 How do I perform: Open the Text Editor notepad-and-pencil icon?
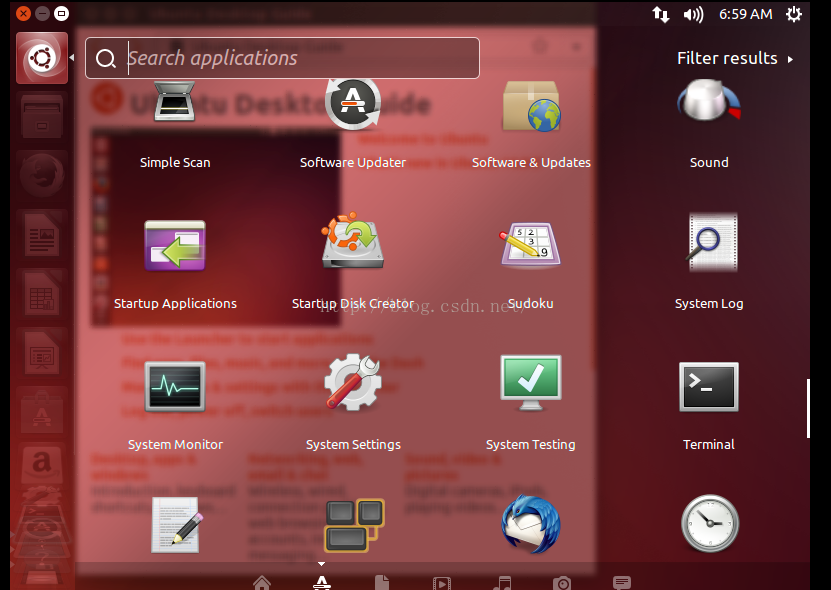[x=176, y=525]
